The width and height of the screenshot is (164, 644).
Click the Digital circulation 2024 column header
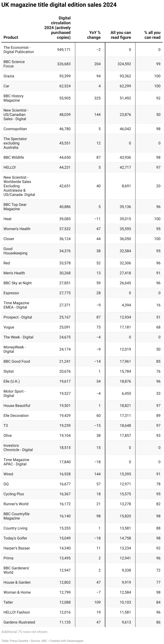57,28
